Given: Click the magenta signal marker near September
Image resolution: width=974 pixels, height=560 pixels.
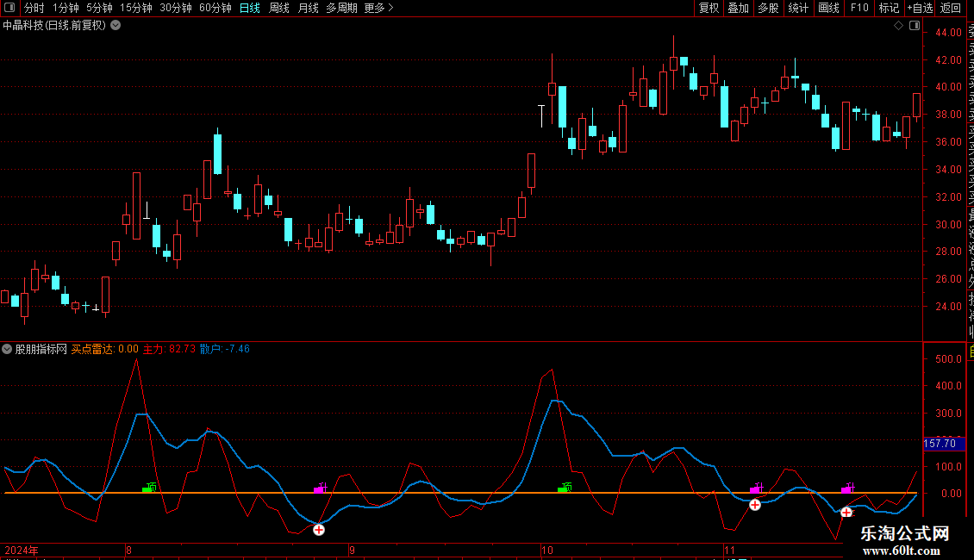Looking at the screenshot, I should [x=321, y=488].
